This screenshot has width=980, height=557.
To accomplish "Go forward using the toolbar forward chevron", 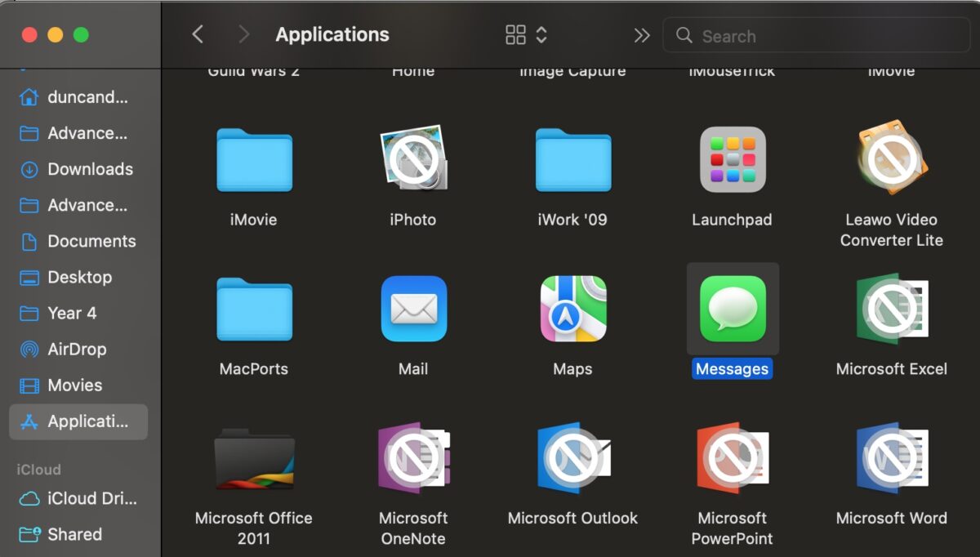I will click(x=243, y=34).
